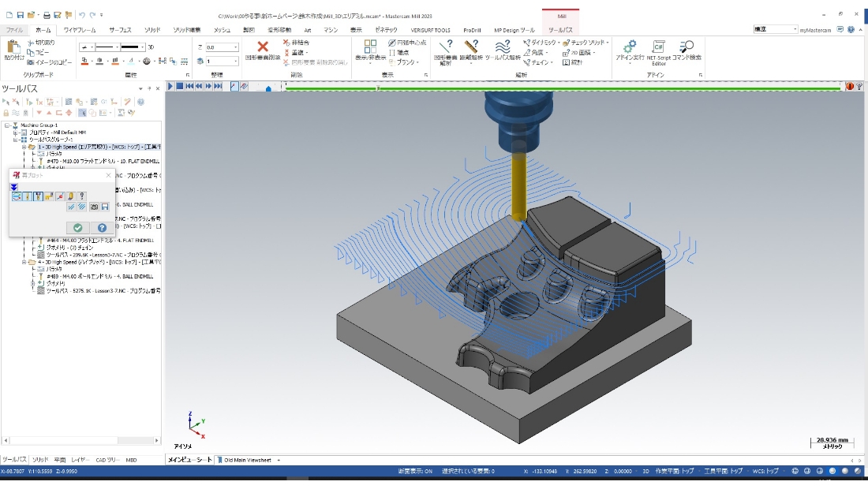Click the myMastercam link
868x489 pixels.
point(815,30)
